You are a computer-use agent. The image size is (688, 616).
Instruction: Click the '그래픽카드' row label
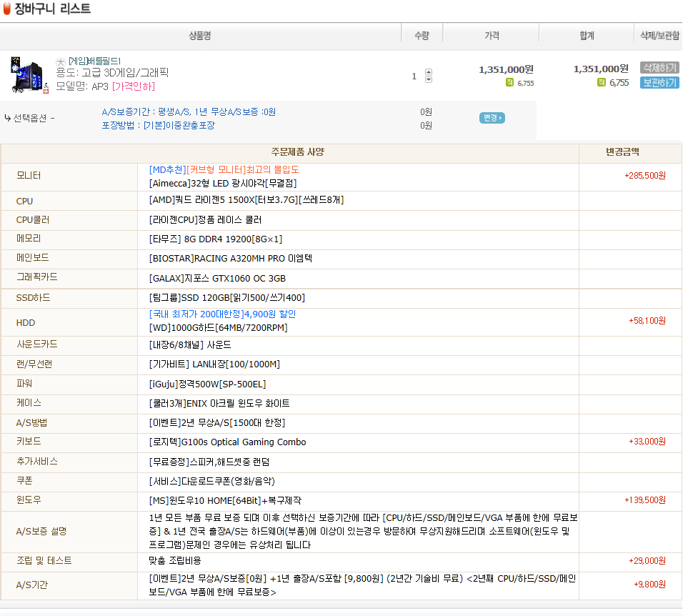[x=37, y=277]
